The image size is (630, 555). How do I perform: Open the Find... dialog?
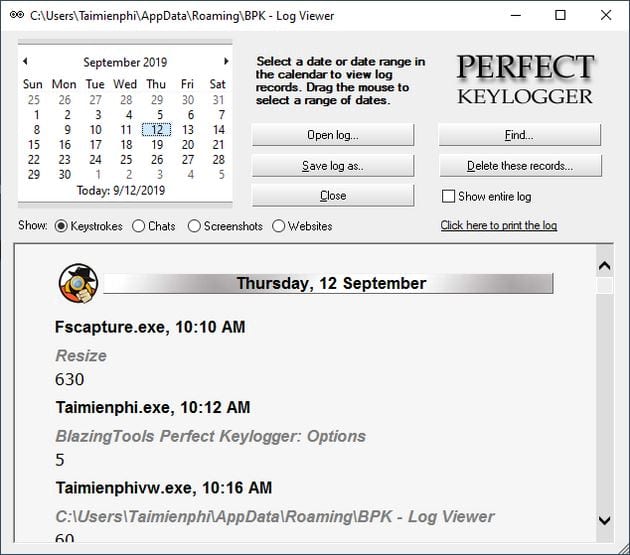520,135
